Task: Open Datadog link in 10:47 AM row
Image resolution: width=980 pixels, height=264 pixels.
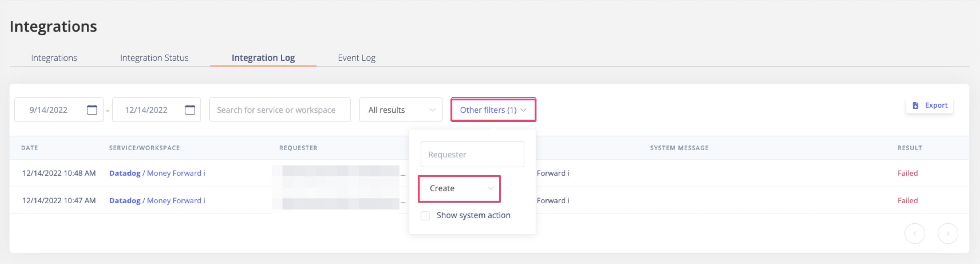Action: click(x=125, y=201)
